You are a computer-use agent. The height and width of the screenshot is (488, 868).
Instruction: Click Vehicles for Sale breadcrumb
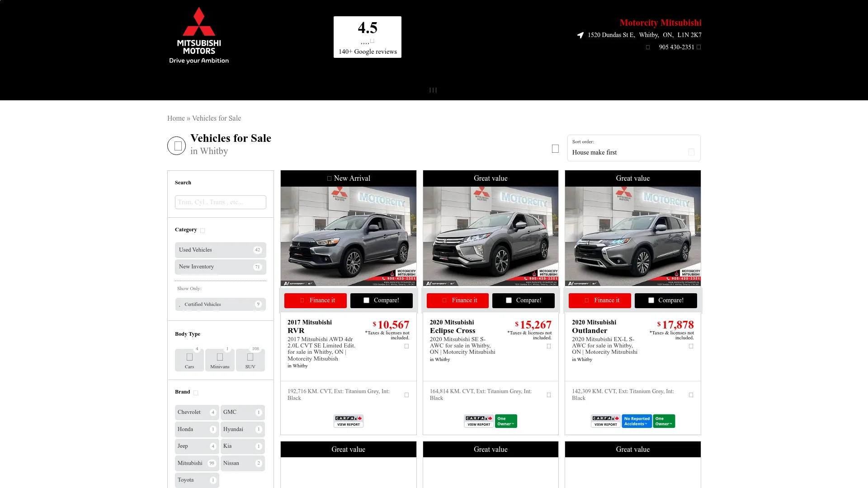coord(217,118)
